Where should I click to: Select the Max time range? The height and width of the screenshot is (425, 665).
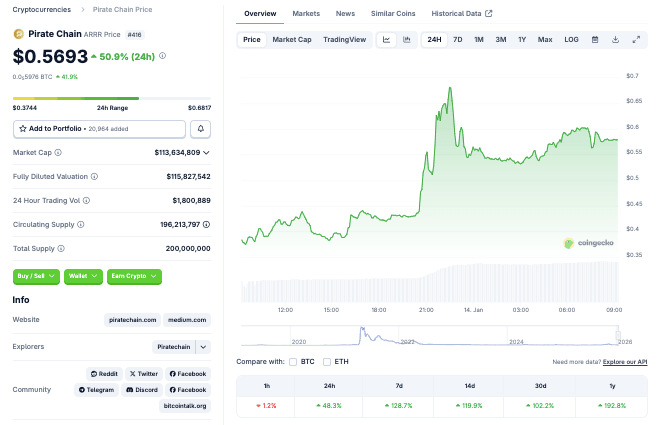click(545, 39)
